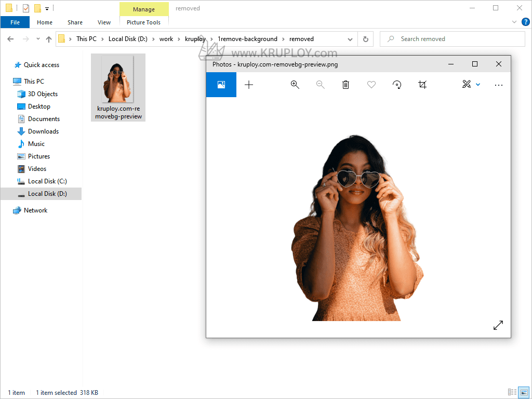Select the Manage contextual tab

[x=144, y=9]
